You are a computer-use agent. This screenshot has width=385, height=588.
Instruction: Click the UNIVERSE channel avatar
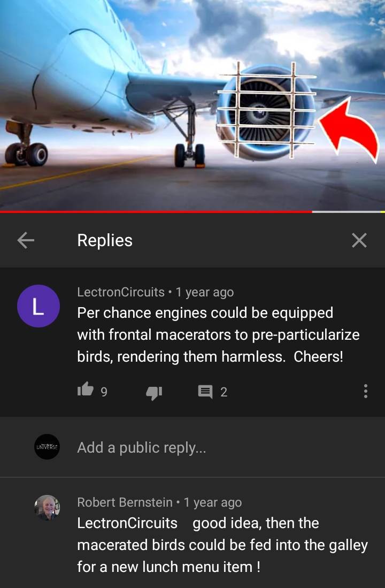pyautogui.click(x=47, y=447)
